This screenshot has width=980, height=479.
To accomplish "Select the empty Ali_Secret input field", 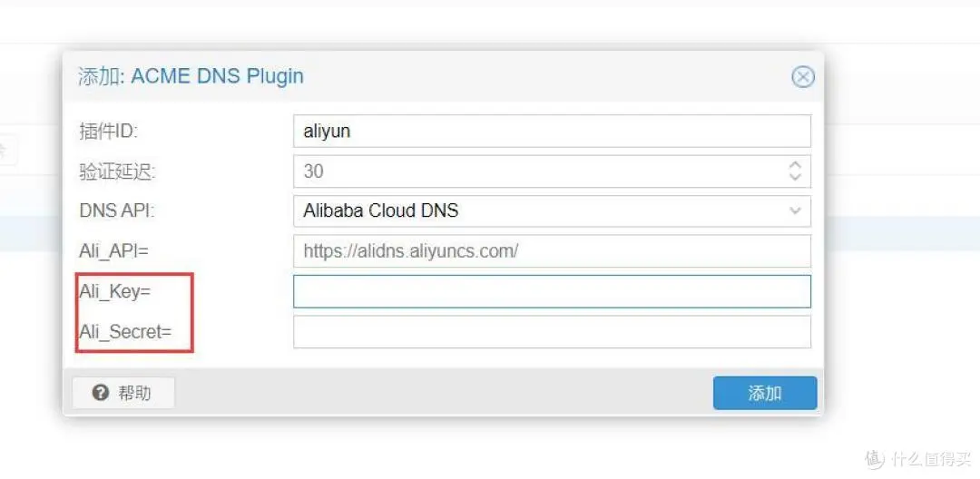I will (x=551, y=332).
